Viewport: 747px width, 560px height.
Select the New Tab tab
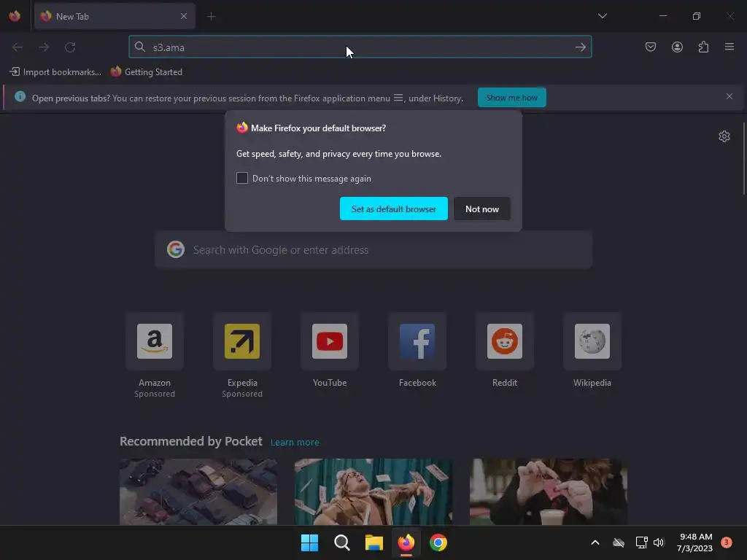(x=115, y=16)
